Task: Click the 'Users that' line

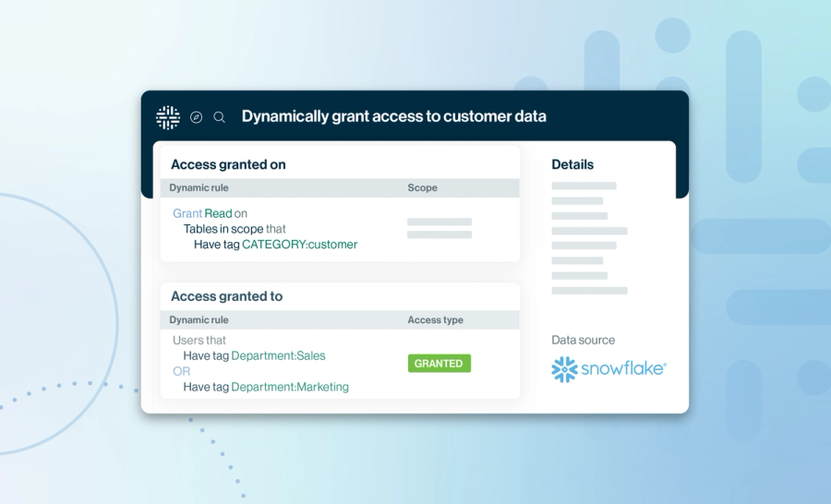Action: tap(199, 341)
